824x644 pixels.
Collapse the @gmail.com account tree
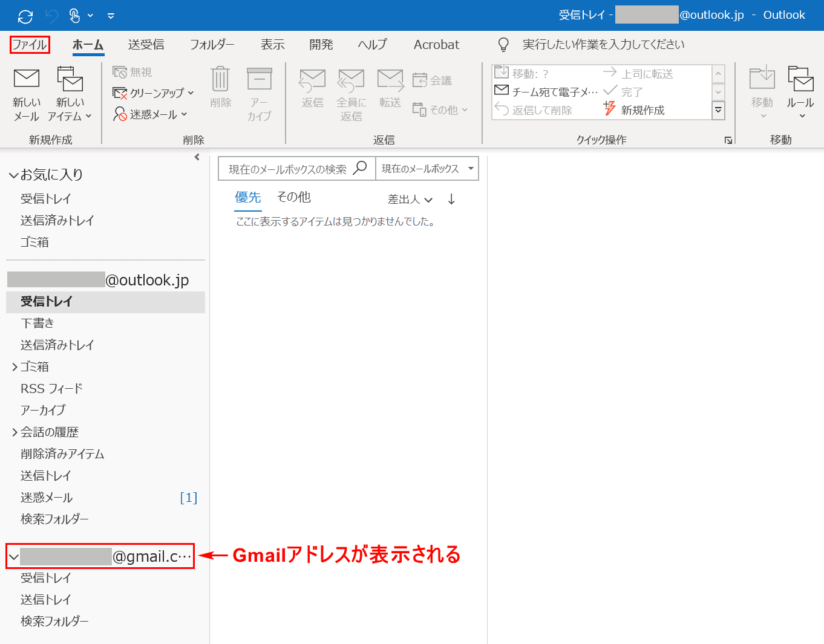(x=14, y=557)
